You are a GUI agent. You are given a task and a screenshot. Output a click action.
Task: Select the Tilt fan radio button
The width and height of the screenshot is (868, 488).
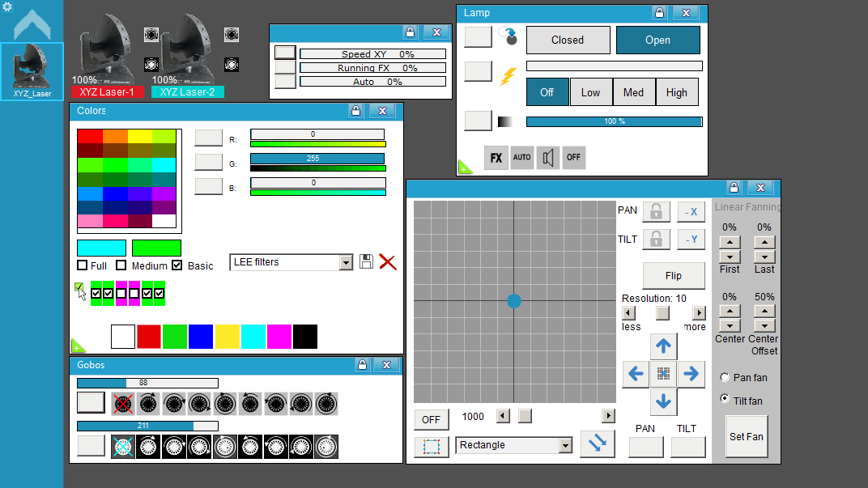725,398
